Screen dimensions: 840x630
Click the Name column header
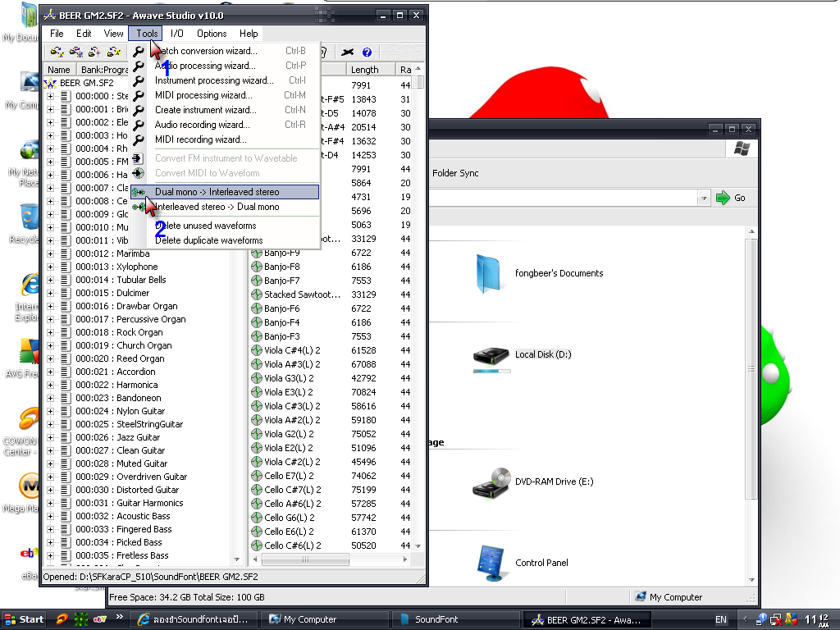pyautogui.click(x=59, y=70)
